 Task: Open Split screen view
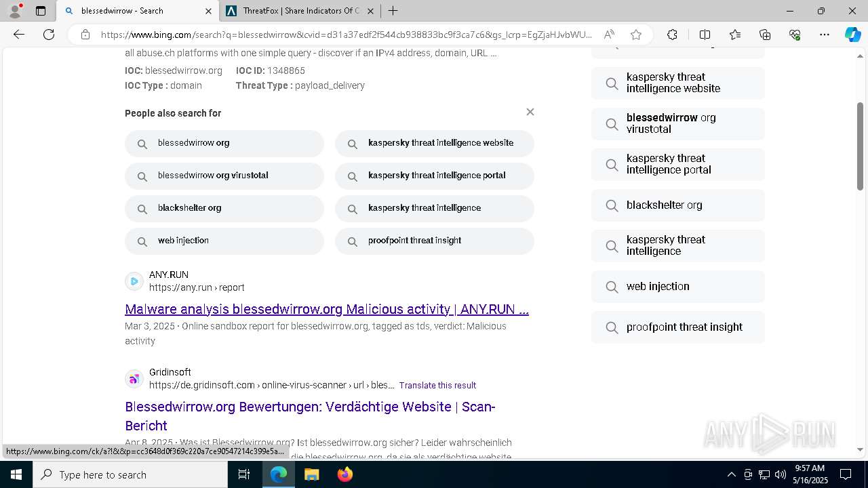click(705, 35)
